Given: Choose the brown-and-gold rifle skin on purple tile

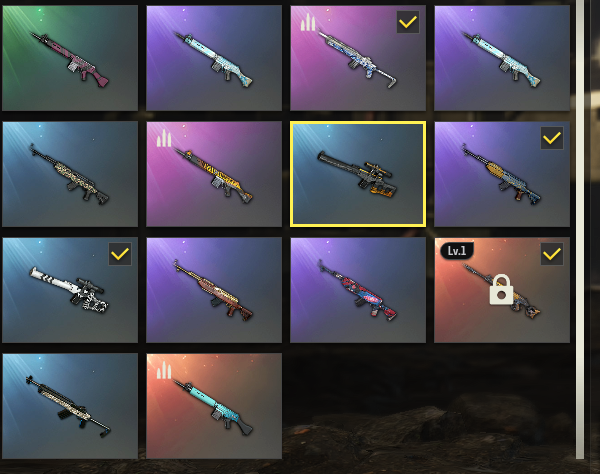Looking at the screenshot, I should 214,290.
